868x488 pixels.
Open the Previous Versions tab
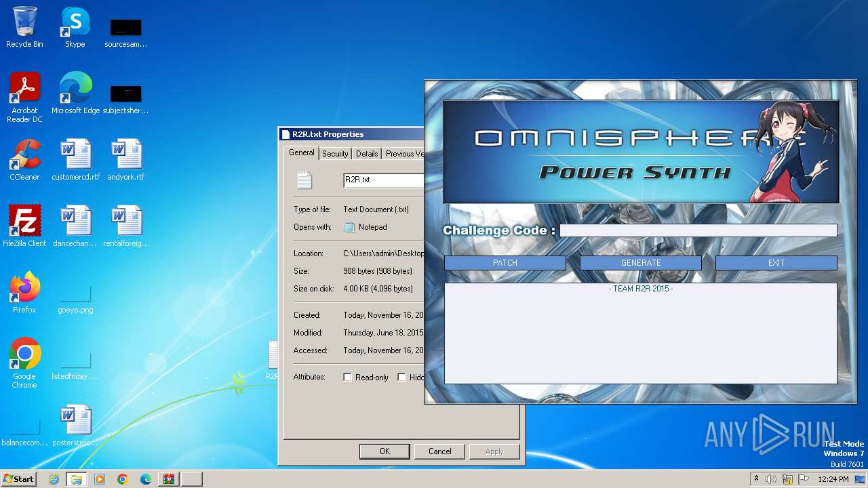(x=404, y=154)
